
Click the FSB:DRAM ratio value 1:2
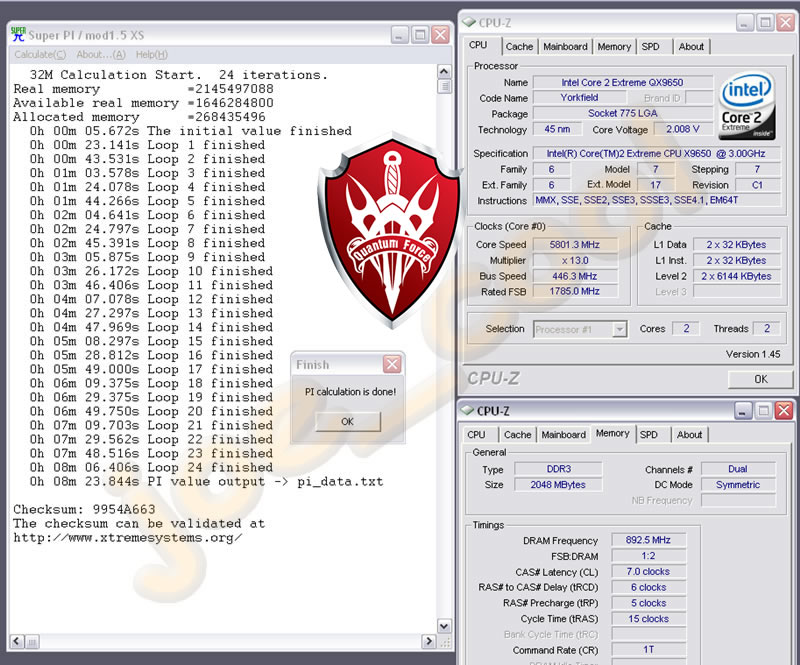[x=648, y=556]
